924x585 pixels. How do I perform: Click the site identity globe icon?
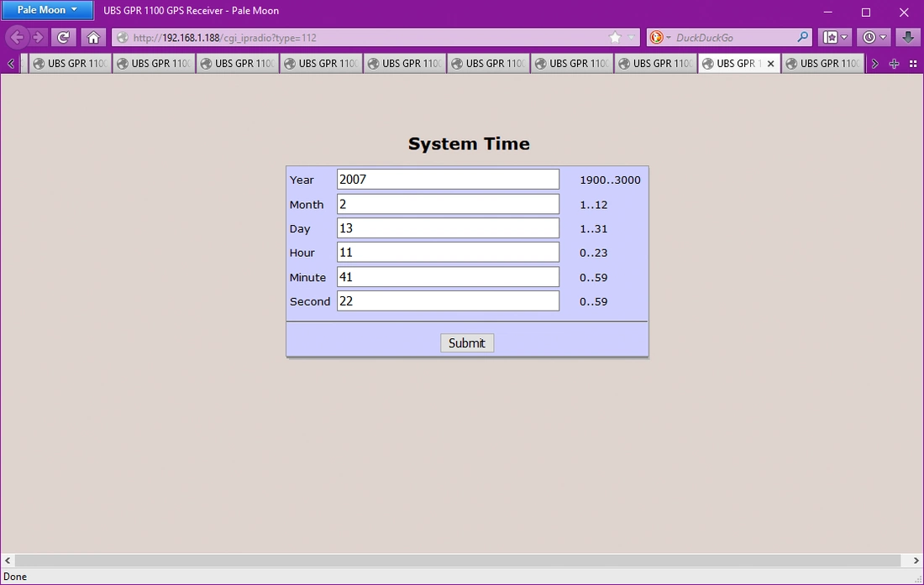pyautogui.click(x=123, y=38)
